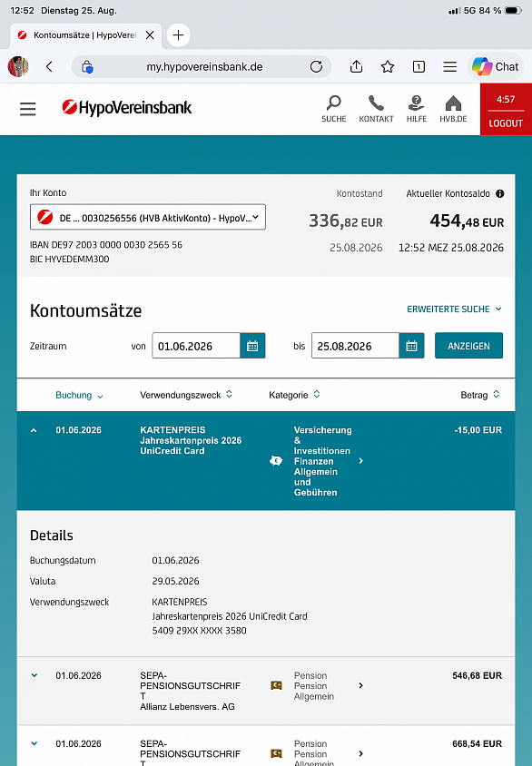Reload the page in browser

point(316,66)
